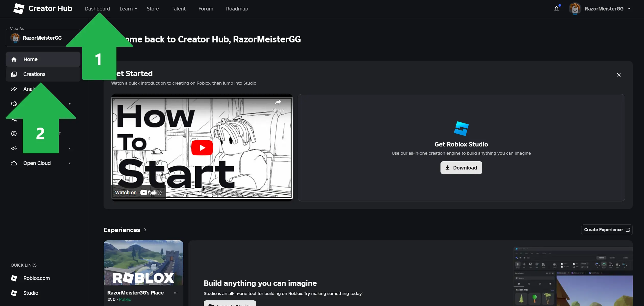Click the Experiences heading link
The width and height of the screenshot is (644, 306).
tap(122, 230)
